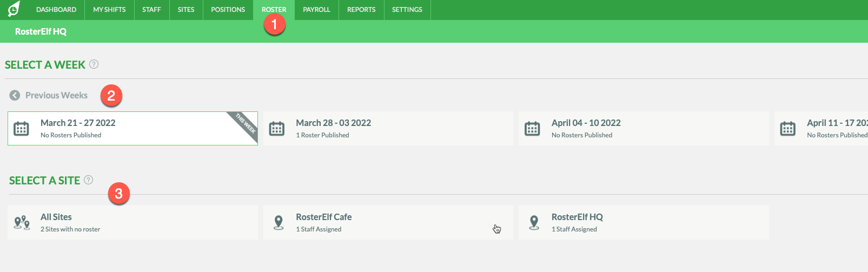
Task: Click calendar icon of April 04 - 10 week
Action: tap(532, 129)
